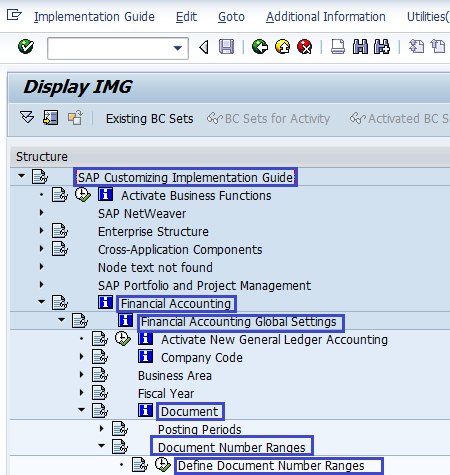Click the Print icon in toolbar
Screen dimensions: 450x475
(x=338, y=47)
